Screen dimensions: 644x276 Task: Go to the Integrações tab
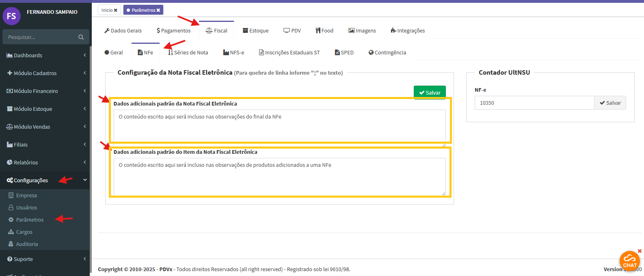click(x=408, y=30)
